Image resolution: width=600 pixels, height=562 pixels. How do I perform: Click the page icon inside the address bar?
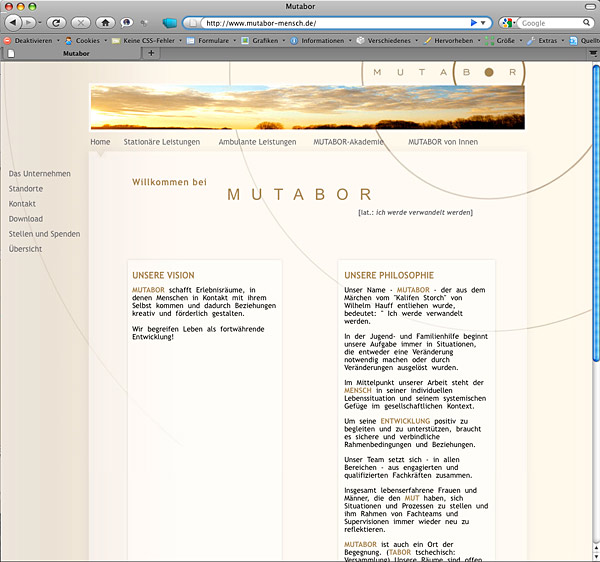[x=193, y=23]
